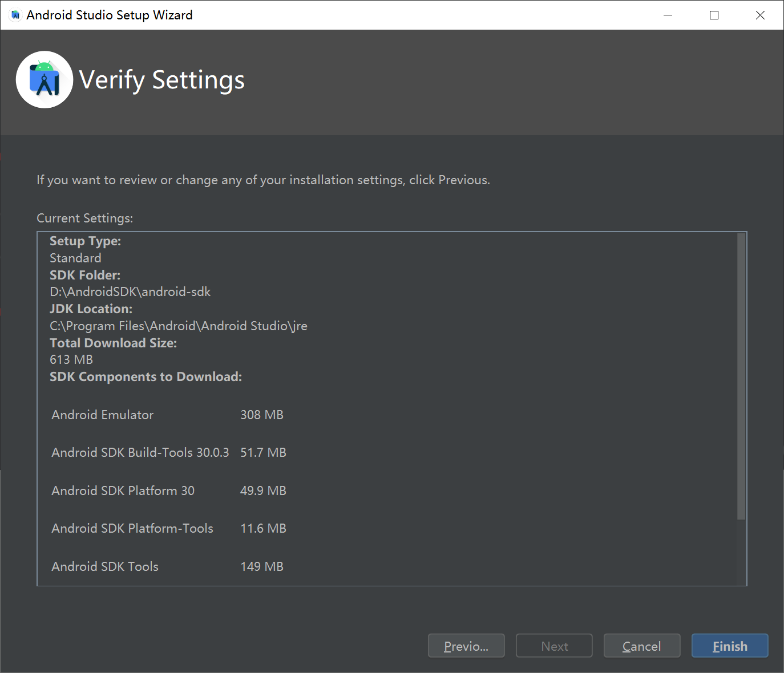Click the 'Total Download Size:' heading
Image resolution: width=784 pixels, height=673 pixels.
click(x=113, y=343)
